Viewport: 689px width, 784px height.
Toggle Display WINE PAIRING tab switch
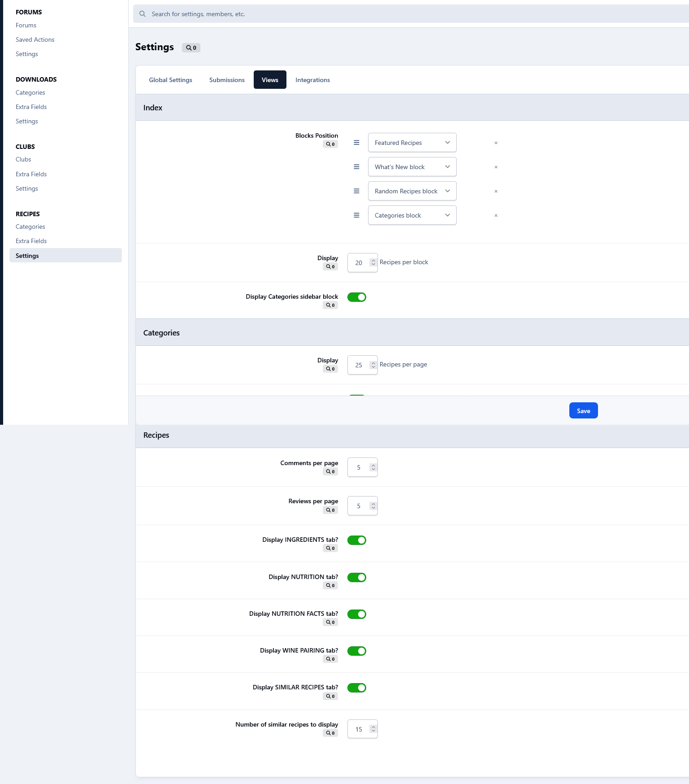coord(357,651)
